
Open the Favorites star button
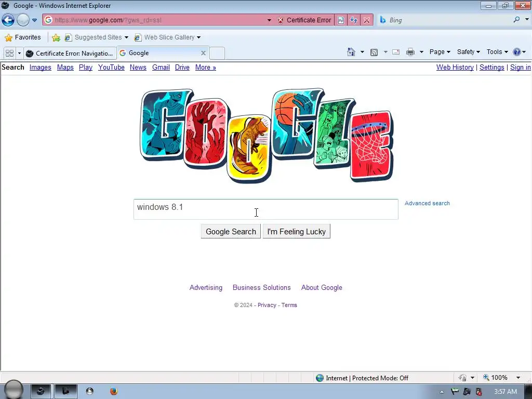click(x=23, y=37)
